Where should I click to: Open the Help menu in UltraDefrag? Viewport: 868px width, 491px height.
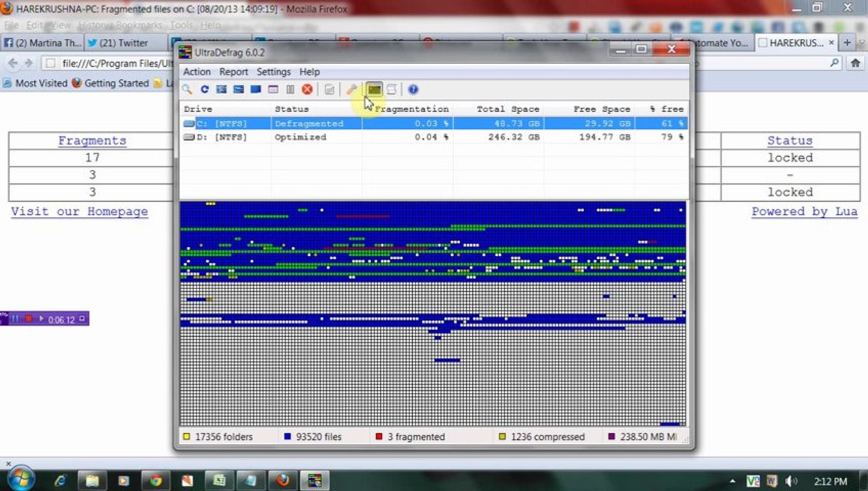click(309, 72)
